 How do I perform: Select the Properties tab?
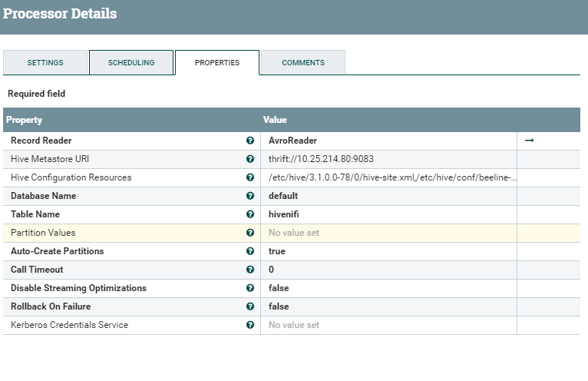(217, 63)
